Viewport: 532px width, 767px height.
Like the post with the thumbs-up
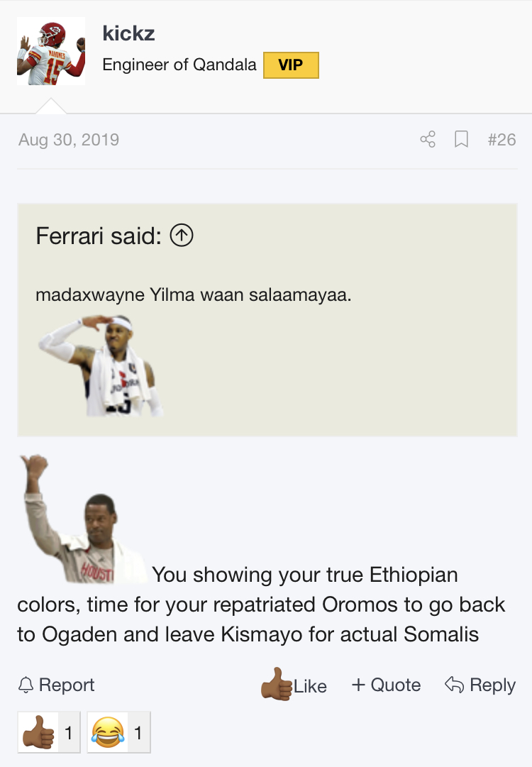(294, 685)
